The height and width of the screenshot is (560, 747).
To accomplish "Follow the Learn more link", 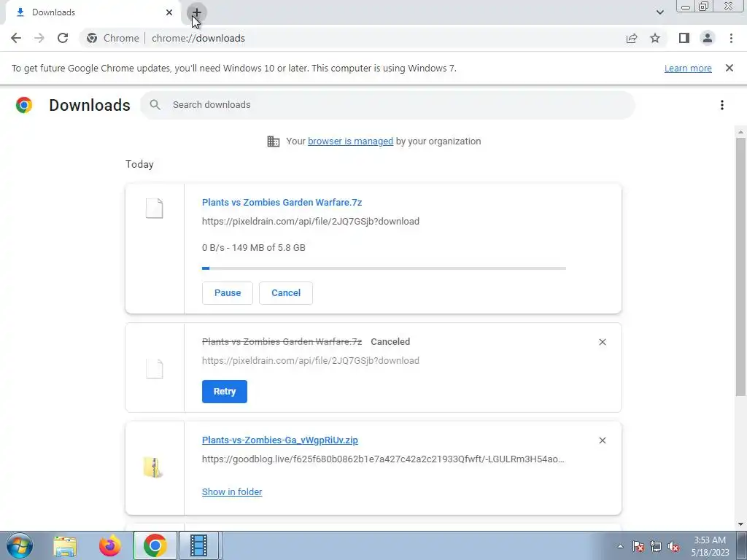I will [688, 68].
